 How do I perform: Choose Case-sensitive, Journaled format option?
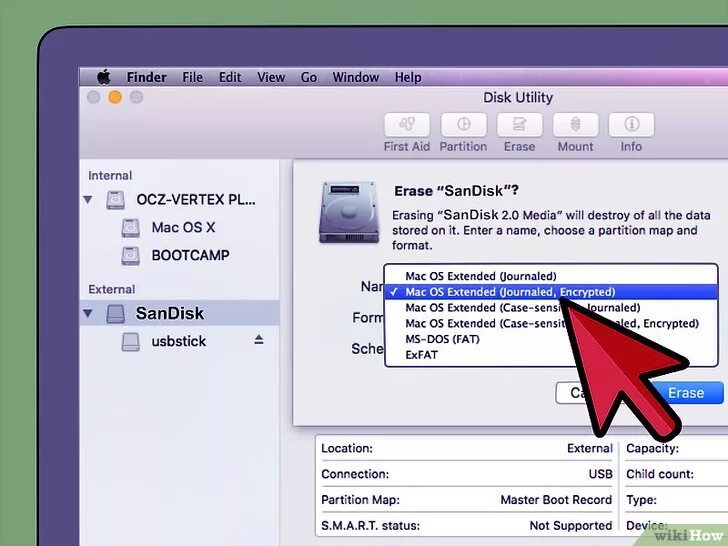pos(551,308)
